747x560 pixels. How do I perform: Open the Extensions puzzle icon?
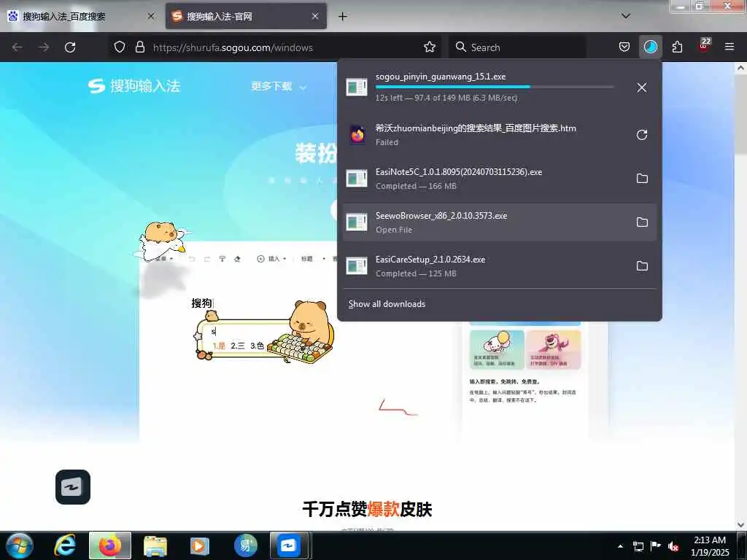tap(677, 47)
